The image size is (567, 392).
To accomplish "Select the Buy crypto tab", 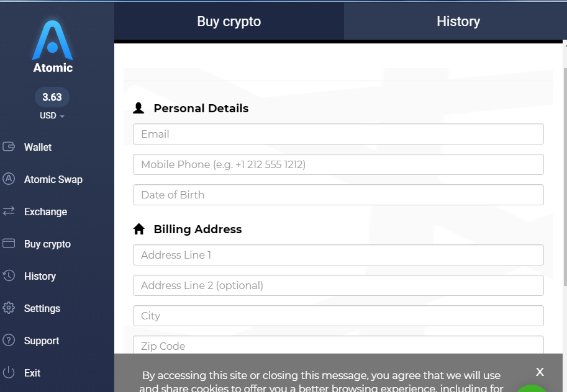I will coord(229,21).
